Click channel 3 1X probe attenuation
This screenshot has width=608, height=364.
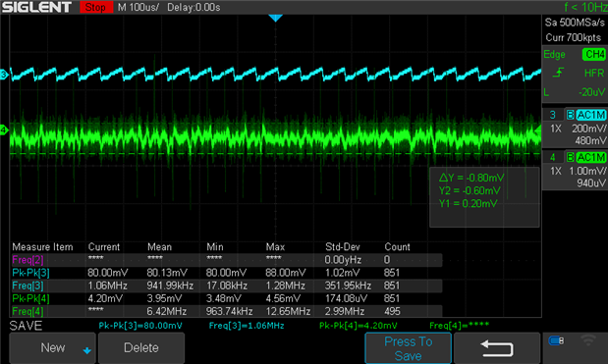[556, 129]
